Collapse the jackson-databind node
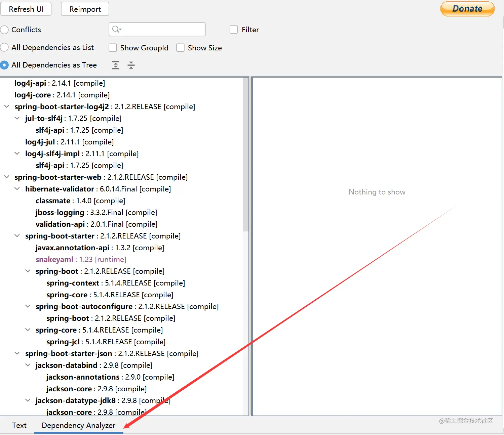The height and width of the screenshot is (435, 504). click(x=28, y=365)
